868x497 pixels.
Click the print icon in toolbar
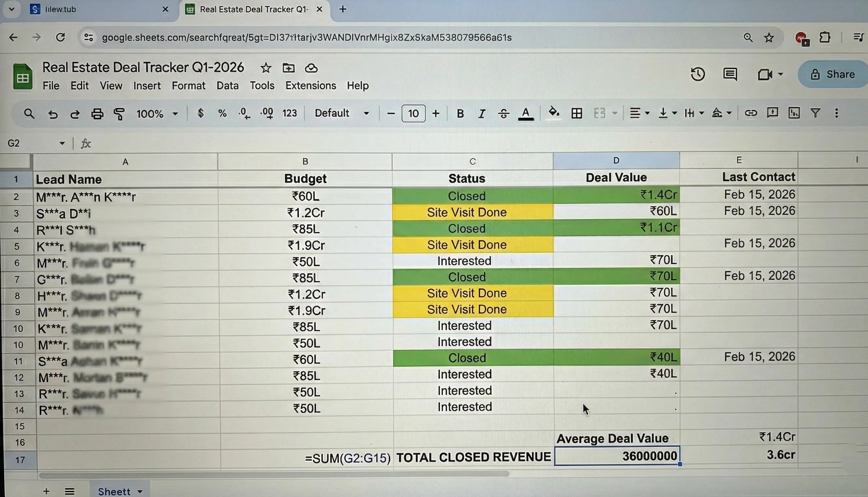(97, 114)
